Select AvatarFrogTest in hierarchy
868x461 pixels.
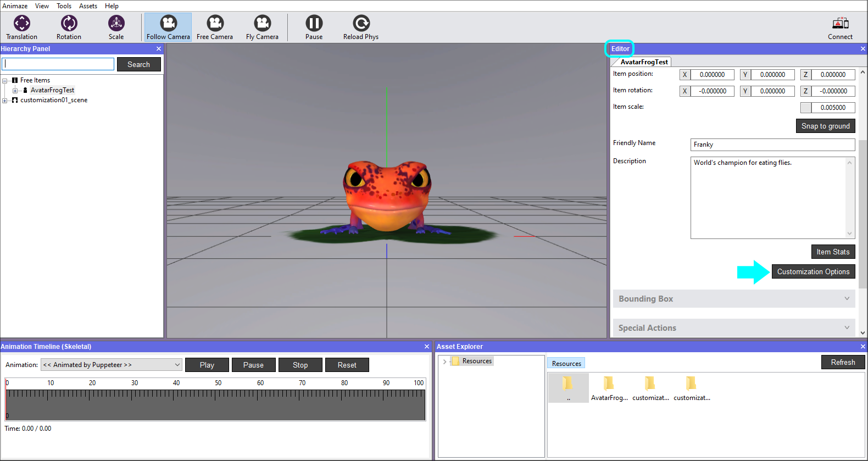pos(52,90)
